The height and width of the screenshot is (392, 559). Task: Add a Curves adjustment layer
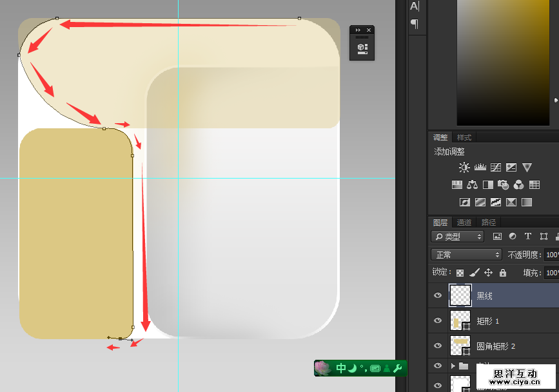(496, 168)
